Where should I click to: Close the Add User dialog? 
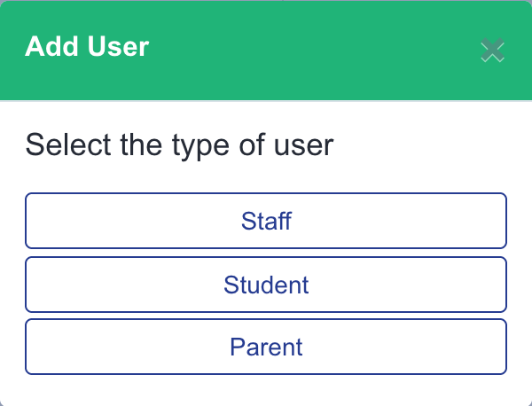click(x=492, y=51)
